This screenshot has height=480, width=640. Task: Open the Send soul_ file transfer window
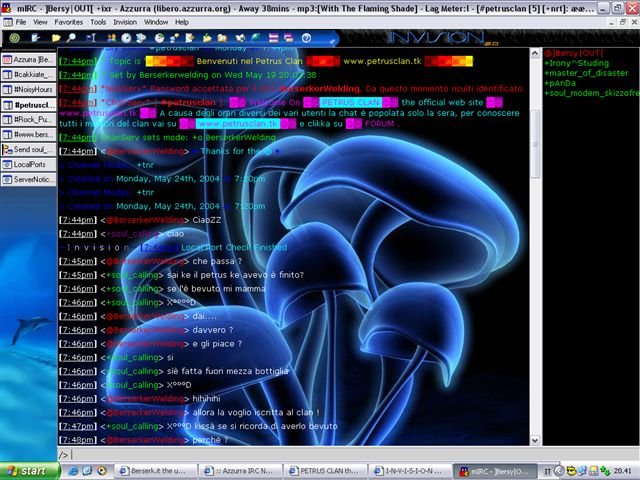[29, 149]
